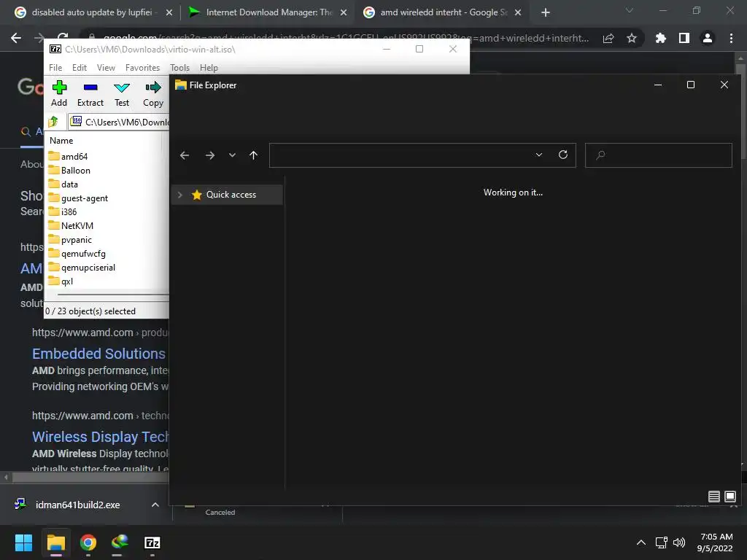Select the qxl folder in 7-Zip

click(x=61, y=281)
